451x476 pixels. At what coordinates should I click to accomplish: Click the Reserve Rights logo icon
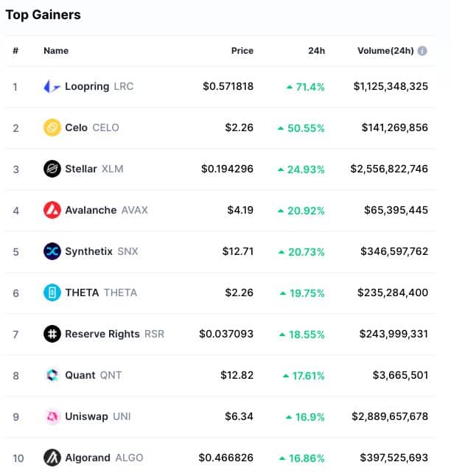52,334
